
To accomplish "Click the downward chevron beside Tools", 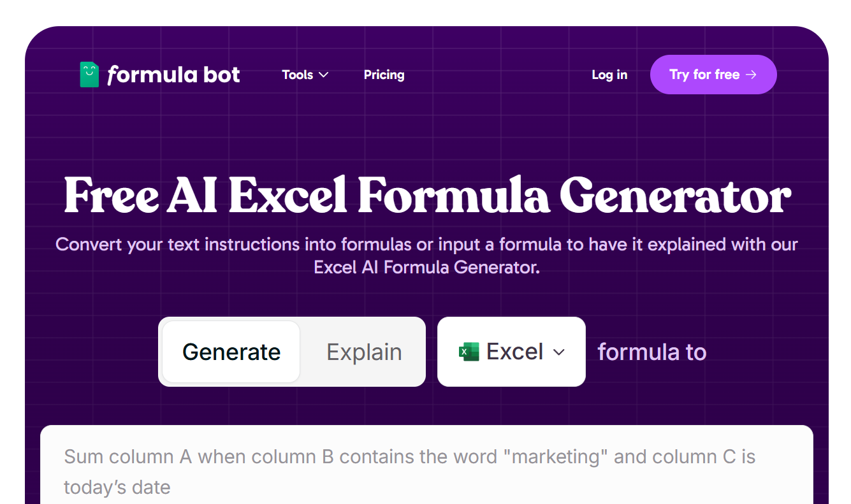I will 323,75.
